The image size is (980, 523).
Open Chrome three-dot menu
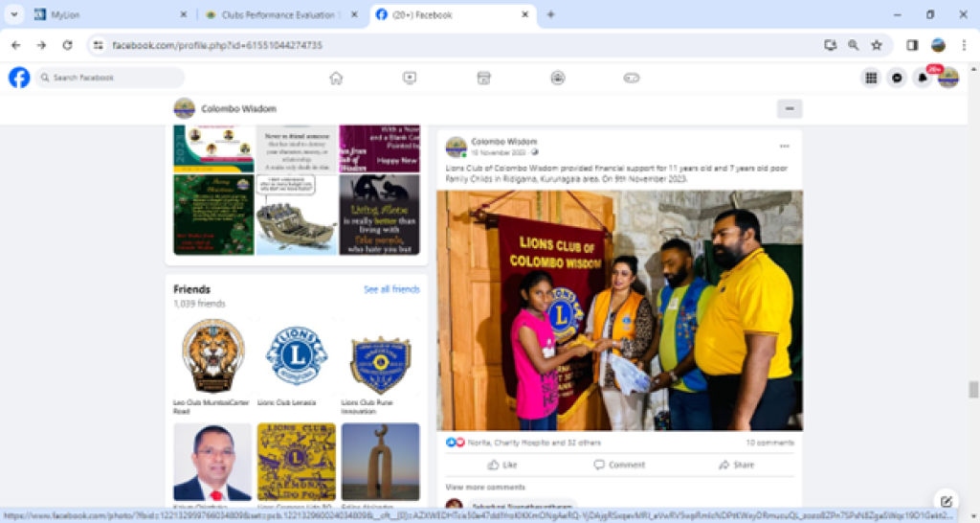[964, 45]
